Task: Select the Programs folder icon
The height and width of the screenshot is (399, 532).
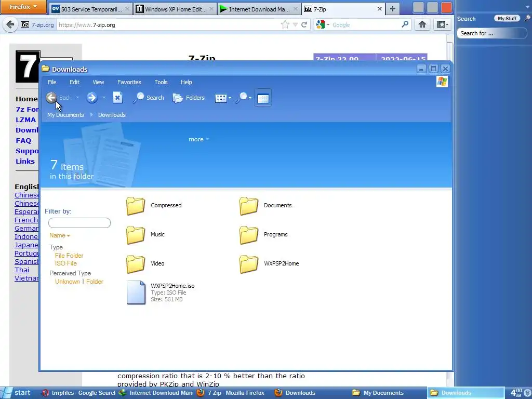Action: pyautogui.click(x=249, y=235)
